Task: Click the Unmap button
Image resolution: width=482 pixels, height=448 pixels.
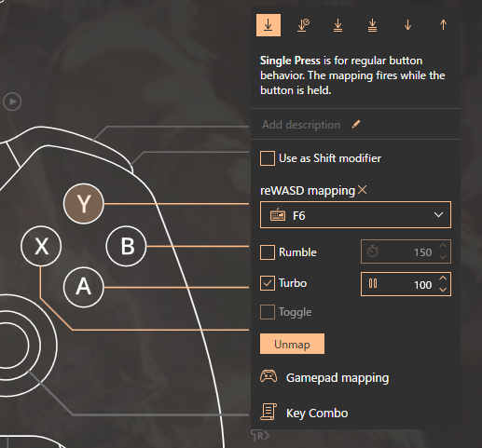Action: 292,344
